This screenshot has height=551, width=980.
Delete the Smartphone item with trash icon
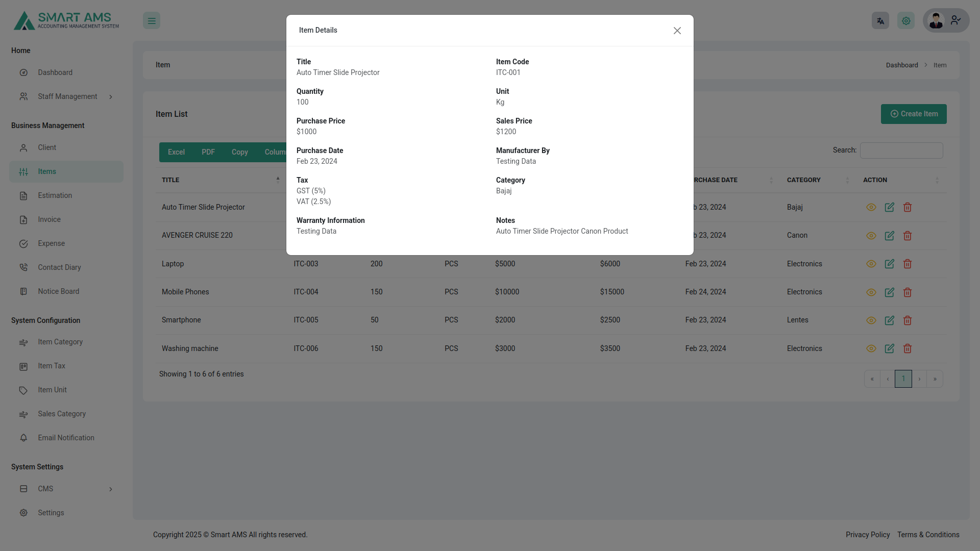907,320
